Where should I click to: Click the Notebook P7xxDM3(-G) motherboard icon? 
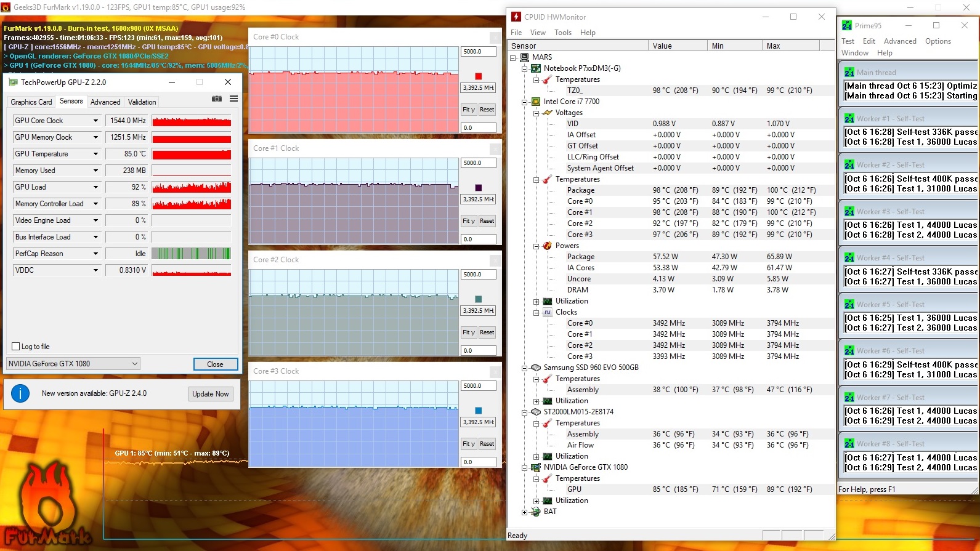point(536,68)
